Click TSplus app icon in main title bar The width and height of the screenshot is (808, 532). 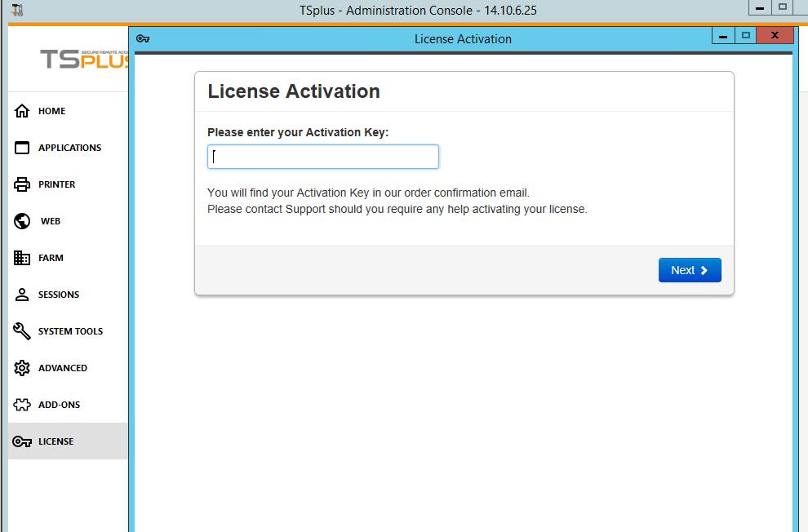pos(18,10)
